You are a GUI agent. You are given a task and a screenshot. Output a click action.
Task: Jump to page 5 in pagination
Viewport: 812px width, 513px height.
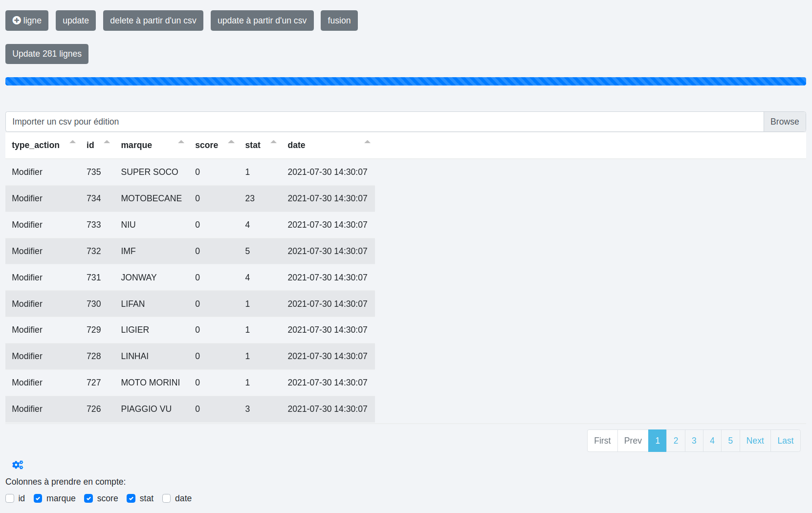730,441
